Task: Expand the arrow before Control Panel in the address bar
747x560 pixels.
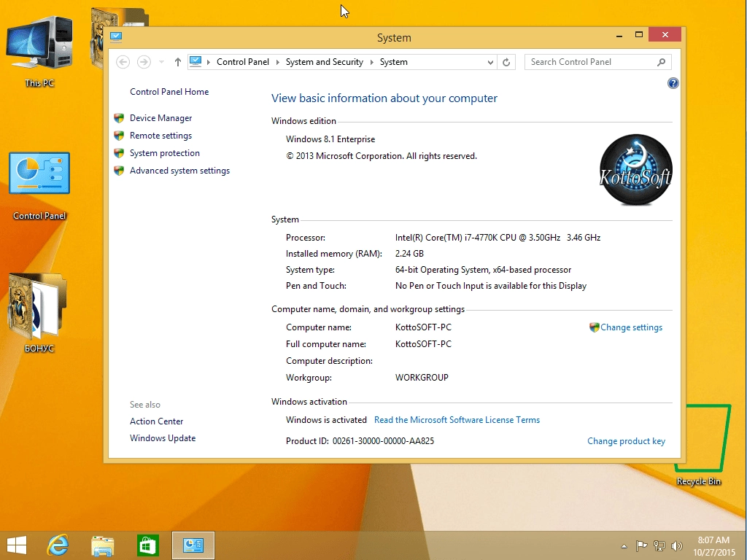Action: click(209, 62)
